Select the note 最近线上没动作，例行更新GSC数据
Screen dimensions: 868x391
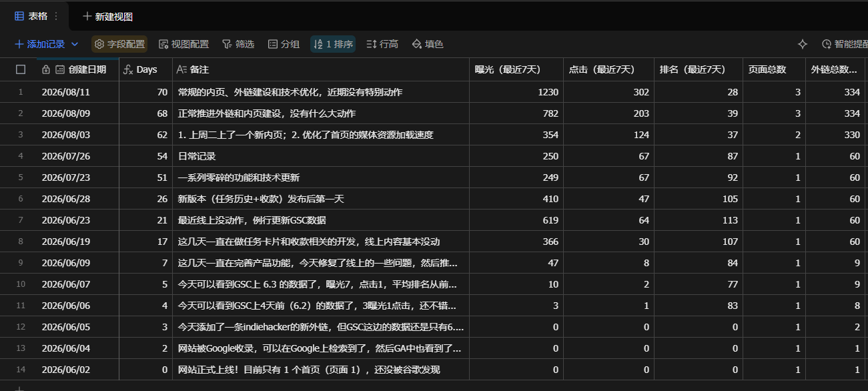pos(321,220)
